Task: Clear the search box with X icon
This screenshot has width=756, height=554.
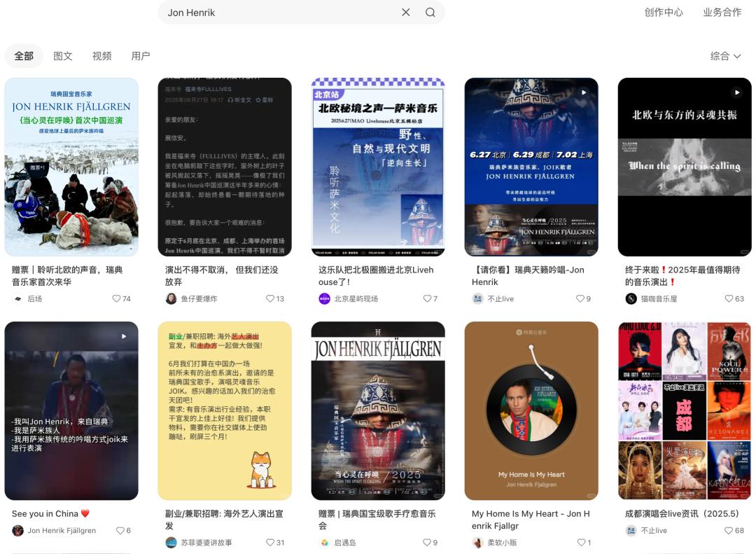Action: click(406, 13)
